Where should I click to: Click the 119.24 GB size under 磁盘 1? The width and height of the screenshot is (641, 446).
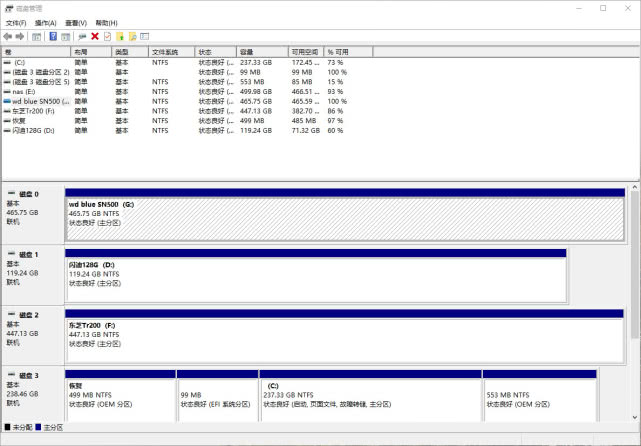pyautogui.click(x=22, y=273)
